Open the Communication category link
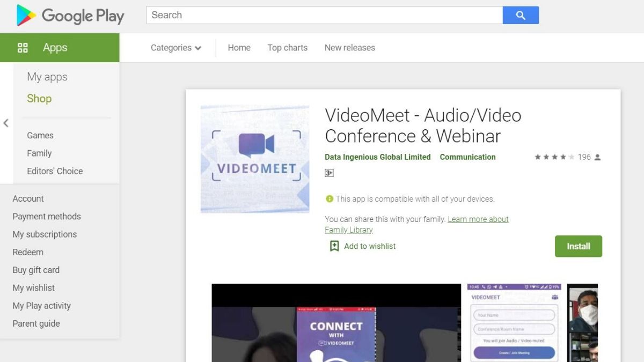Viewport: 644px width, 362px height. tap(467, 157)
